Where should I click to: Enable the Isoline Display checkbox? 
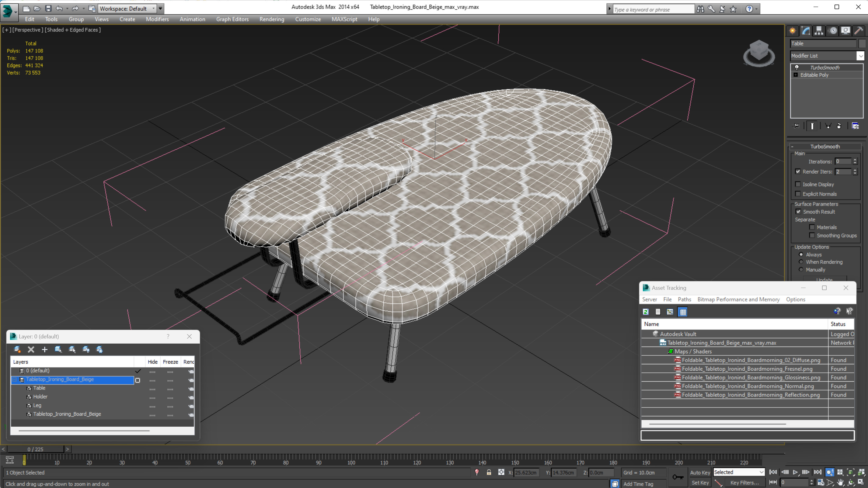[798, 184]
